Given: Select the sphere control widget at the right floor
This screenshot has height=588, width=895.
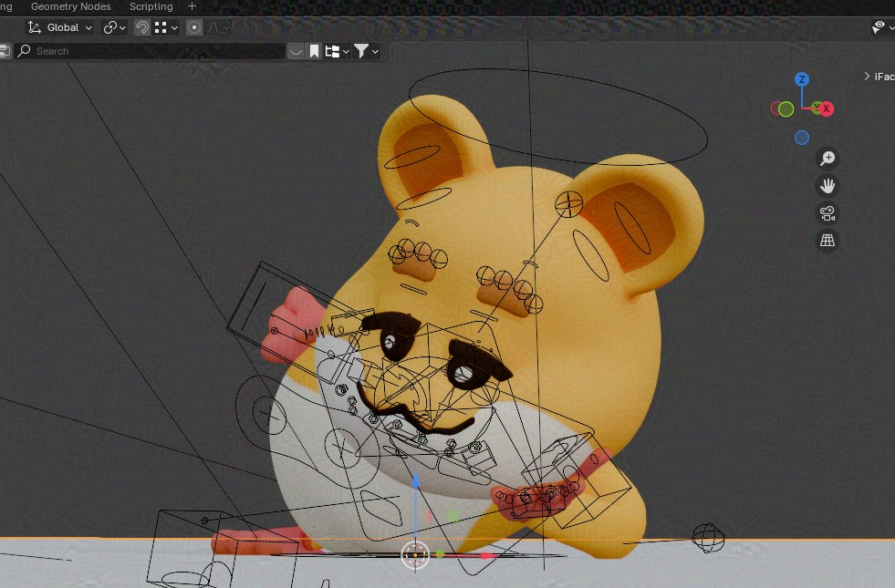Looking at the screenshot, I should pos(708,538).
